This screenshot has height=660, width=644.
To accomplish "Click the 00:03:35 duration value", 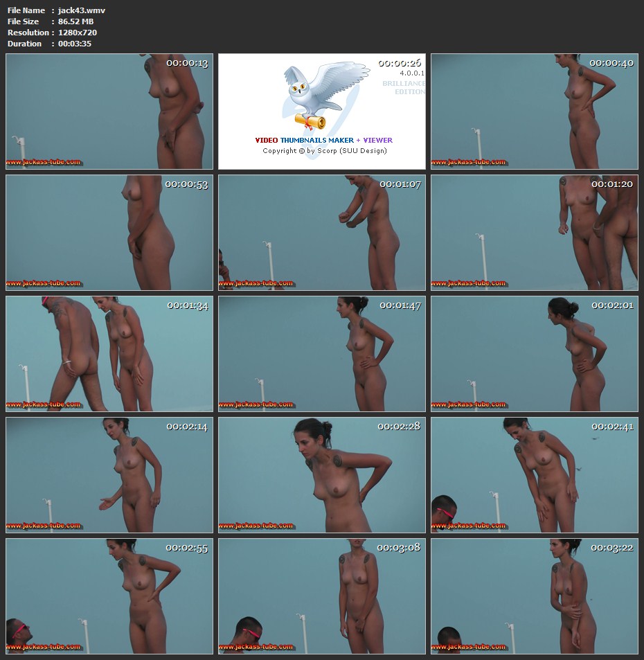I will [75, 44].
